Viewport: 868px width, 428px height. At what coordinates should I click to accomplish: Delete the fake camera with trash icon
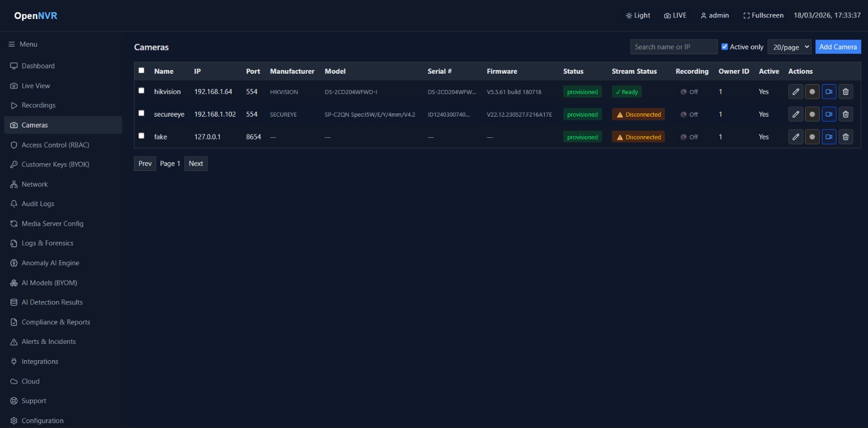pos(846,137)
